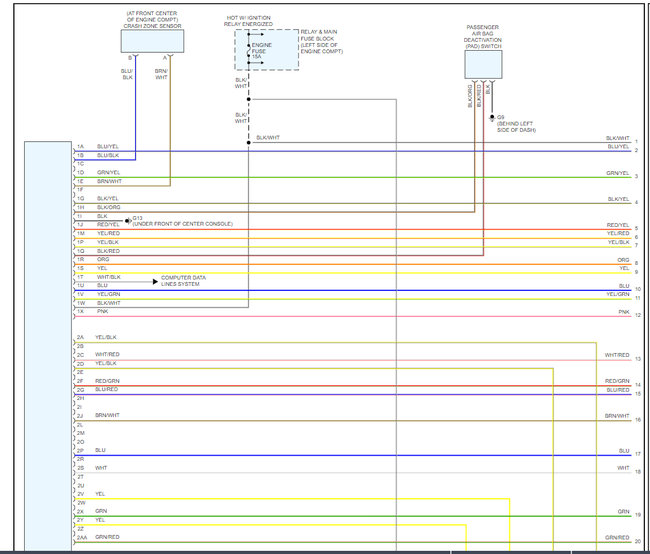Select the WHT/BLK label at pin 1T
650x554 pixels.
point(109,277)
